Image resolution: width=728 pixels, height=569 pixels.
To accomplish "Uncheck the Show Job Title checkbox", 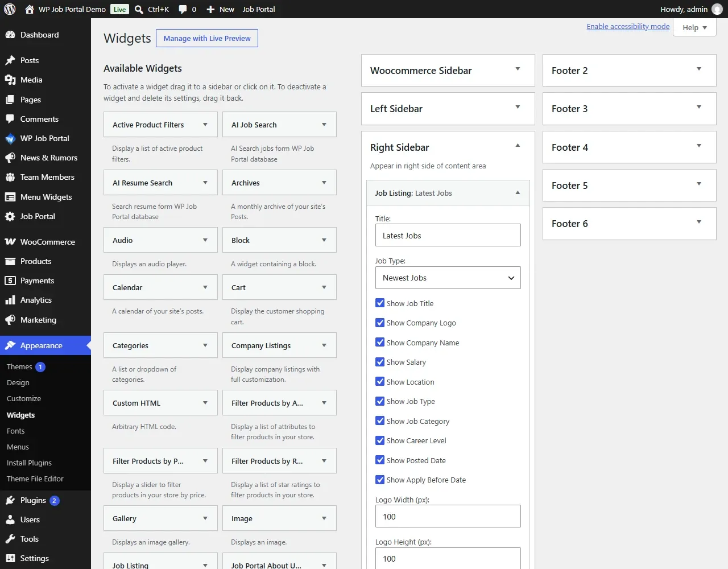I will [x=380, y=303].
